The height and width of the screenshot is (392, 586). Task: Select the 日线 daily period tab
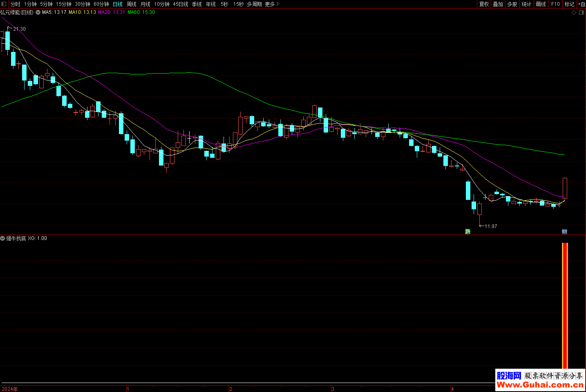tap(118, 4)
